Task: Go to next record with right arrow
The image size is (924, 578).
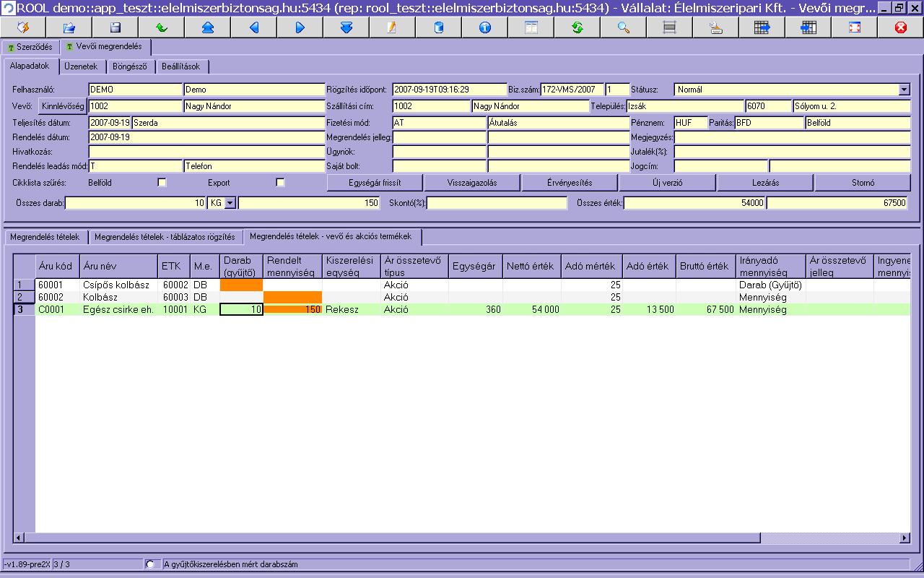Action: 300,27
